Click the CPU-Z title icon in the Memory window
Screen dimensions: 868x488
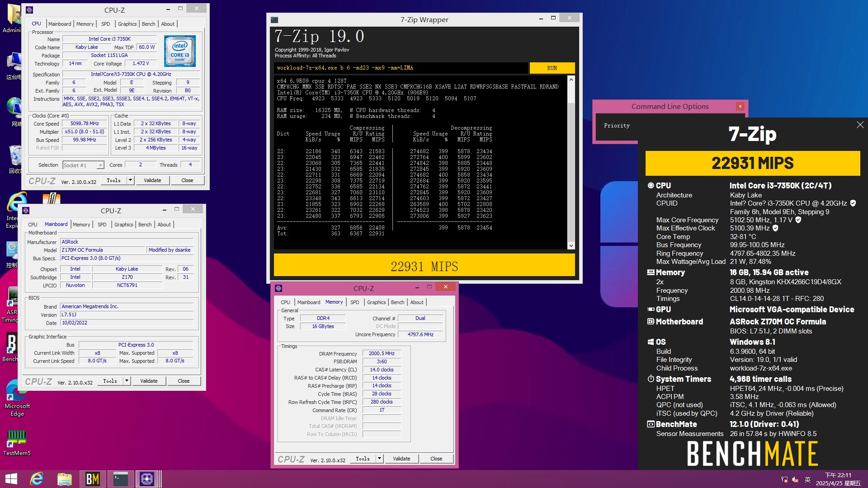click(x=278, y=288)
